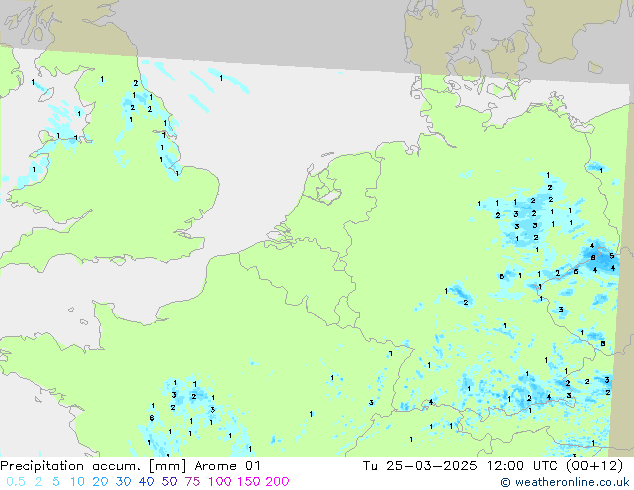The width and height of the screenshot is (634, 490).
Task: Click the '(00+12)' forecast offset text
Action: 594,466
